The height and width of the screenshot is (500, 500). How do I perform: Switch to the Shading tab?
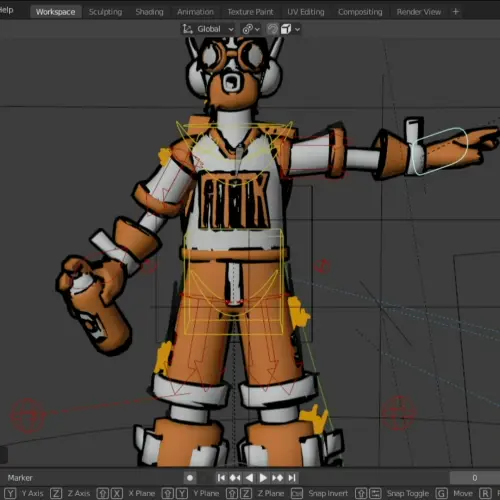(149, 12)
